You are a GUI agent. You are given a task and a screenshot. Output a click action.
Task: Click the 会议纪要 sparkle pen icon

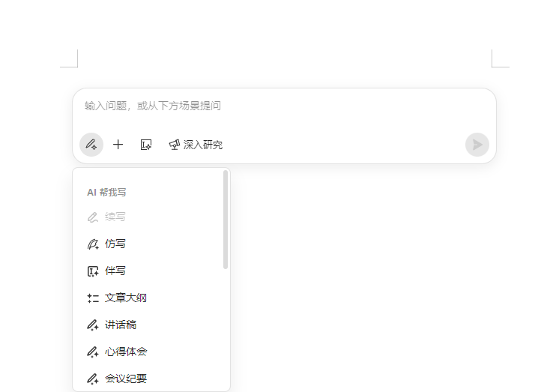coord(93,379)
